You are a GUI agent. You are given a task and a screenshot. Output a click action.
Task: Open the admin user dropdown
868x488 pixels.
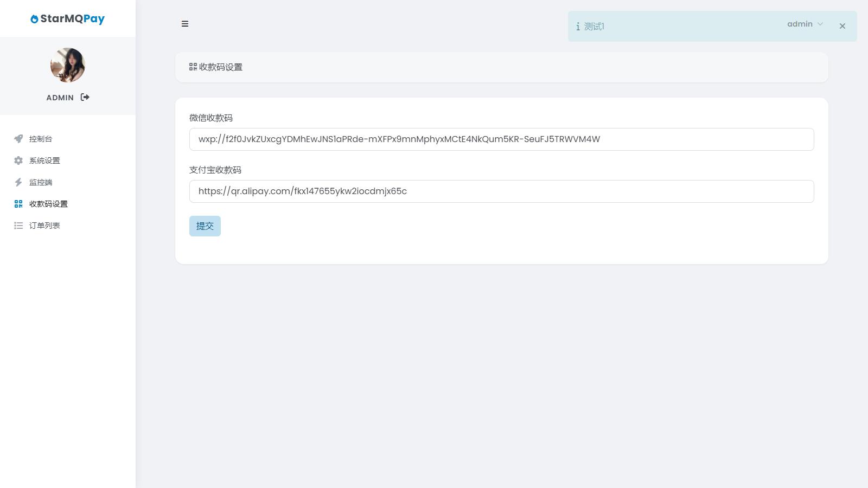[x=800, y=24]
